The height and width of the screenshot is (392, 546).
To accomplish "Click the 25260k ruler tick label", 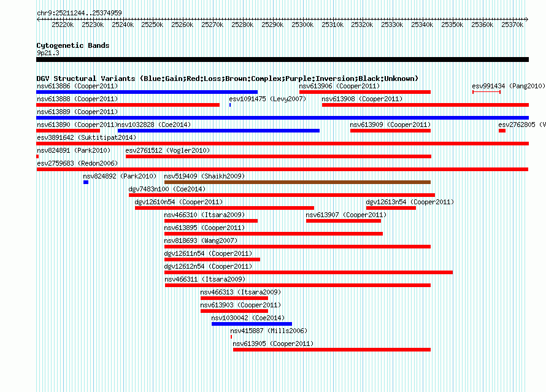I will [182, 25].
